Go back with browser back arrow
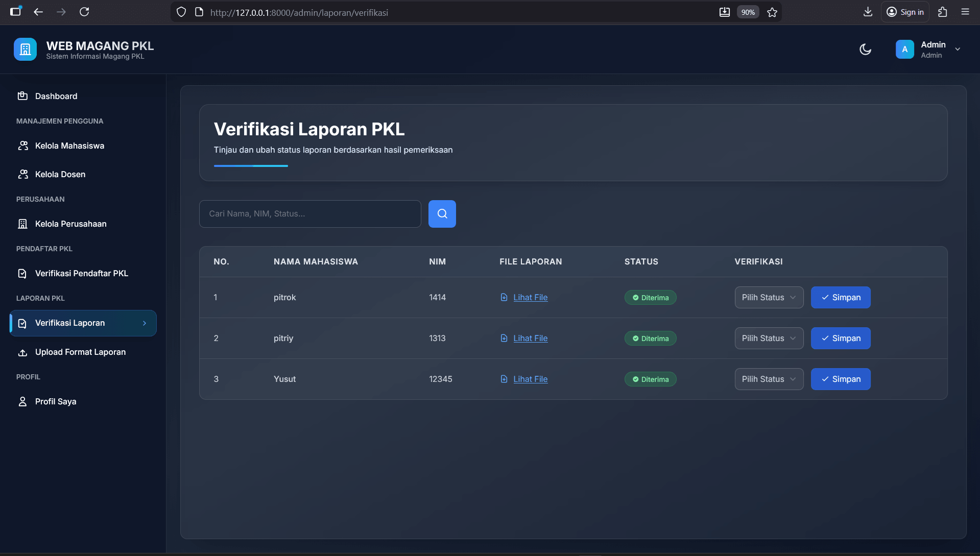The width and height of the screenshot is (980, 556). coord(38,12)
